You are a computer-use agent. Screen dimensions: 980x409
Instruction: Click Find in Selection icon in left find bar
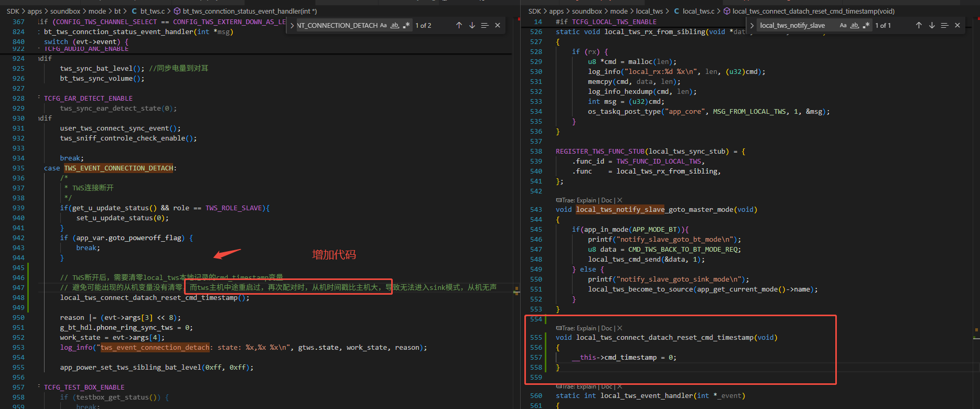pyautogui.click(x=484, y=25)
